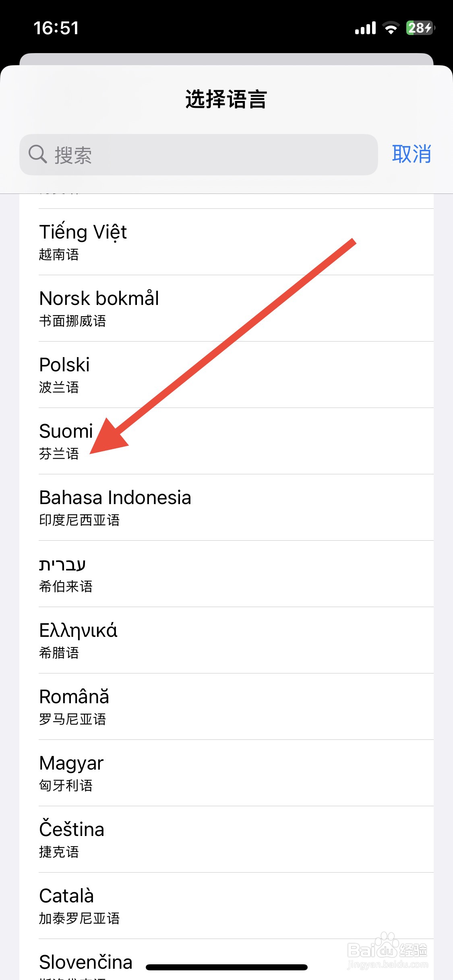Viewport: 453px width, 980px height.
Task: Pick Čeština (捷克语) language
Action: pos(236,839)
